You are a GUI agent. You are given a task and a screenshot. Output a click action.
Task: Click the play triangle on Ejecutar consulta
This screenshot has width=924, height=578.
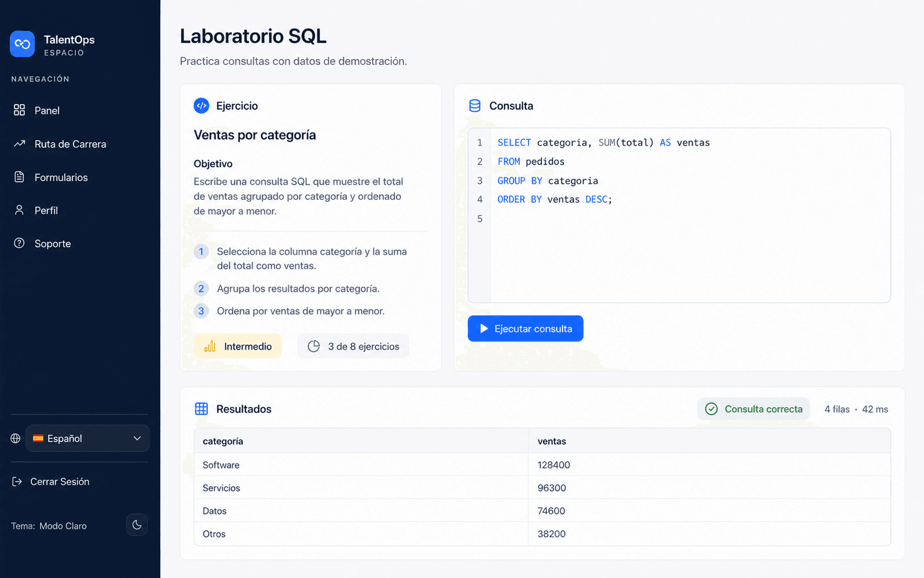(484, 328)
